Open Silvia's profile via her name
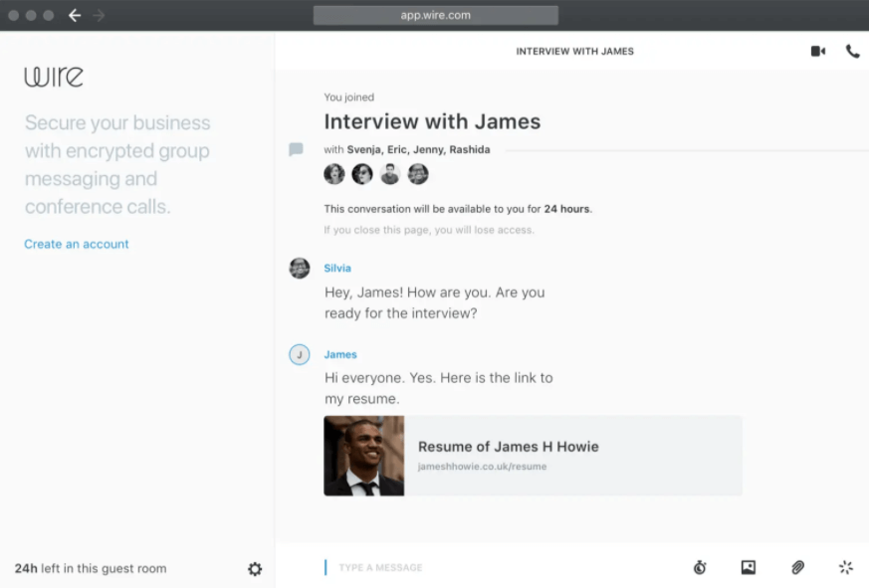The height and width of the screenshot is (588, 869). pos(337,268)
